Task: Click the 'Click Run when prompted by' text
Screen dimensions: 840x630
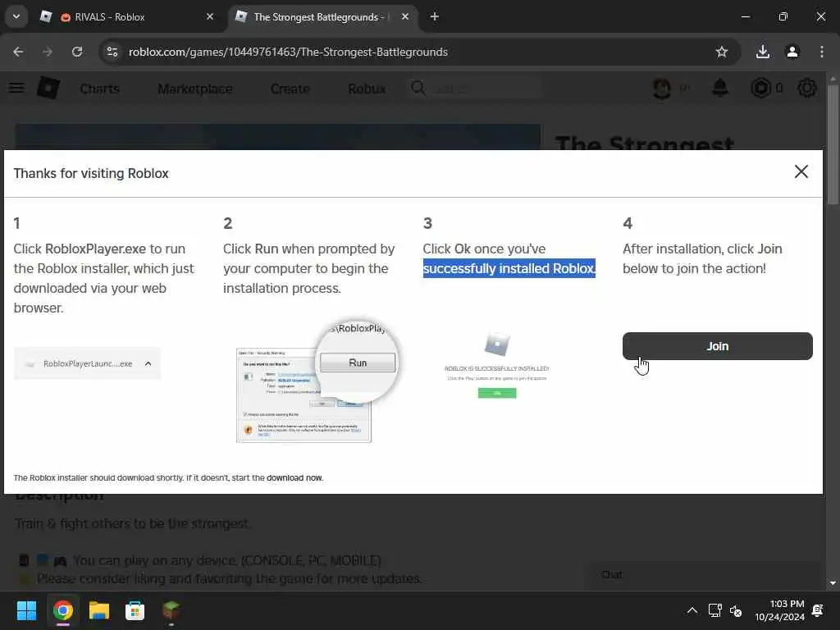Action: [x=308, y=249]
